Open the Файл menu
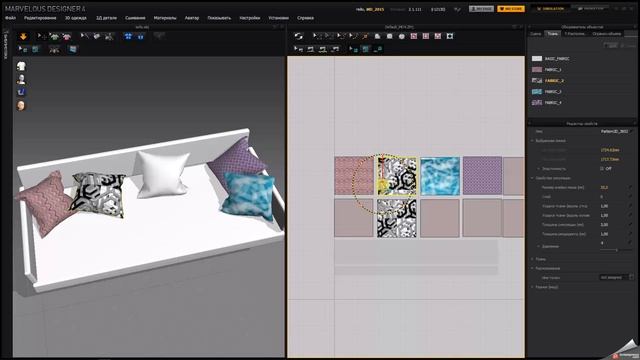The image size is (640, 360). coord(11,18)
